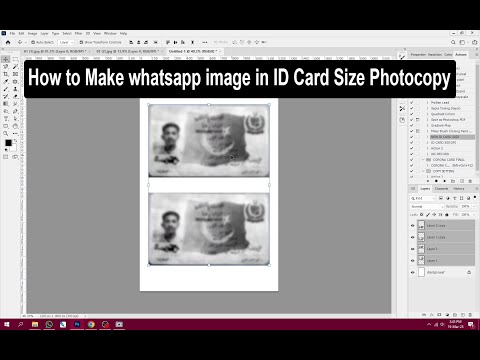
Task: Toggle the Auto-Select checkbox
Action: pyautogui.click(x=33, y=42)
